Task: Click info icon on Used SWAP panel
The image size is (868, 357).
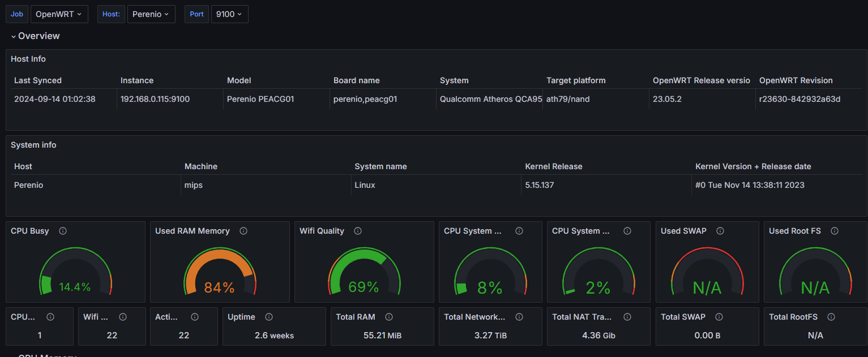Action: point(720,231)
